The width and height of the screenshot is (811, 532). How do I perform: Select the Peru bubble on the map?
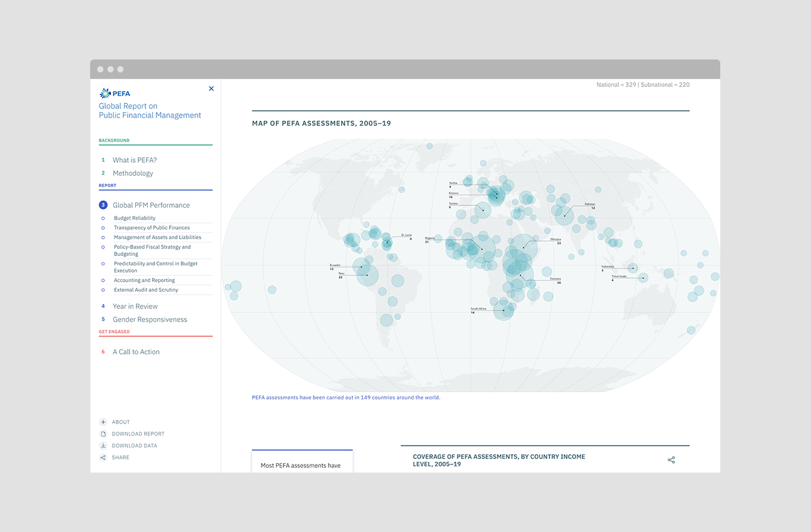click(367, 275)
